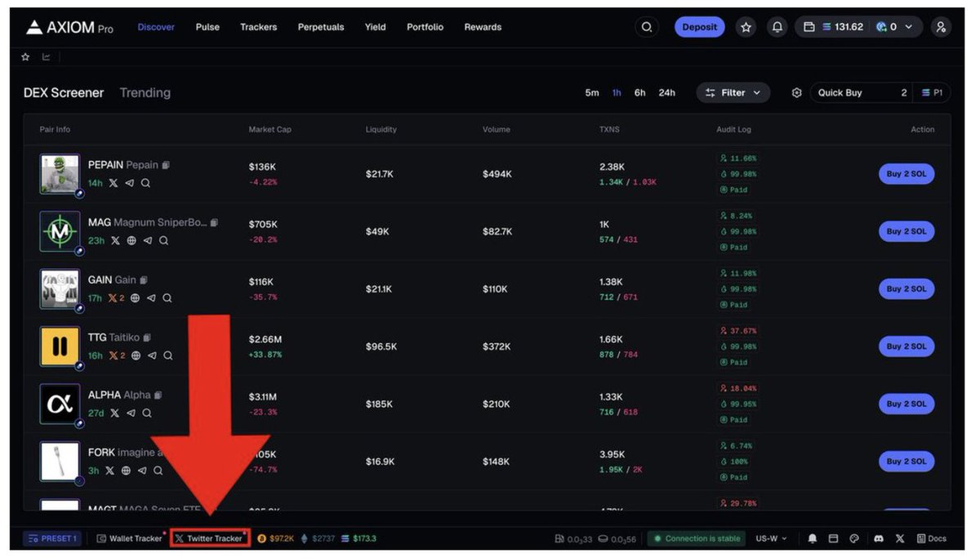Screen dimensions: 980x559
Task: Open bottom bar notification bell
Action: click(x=813, y=539)
